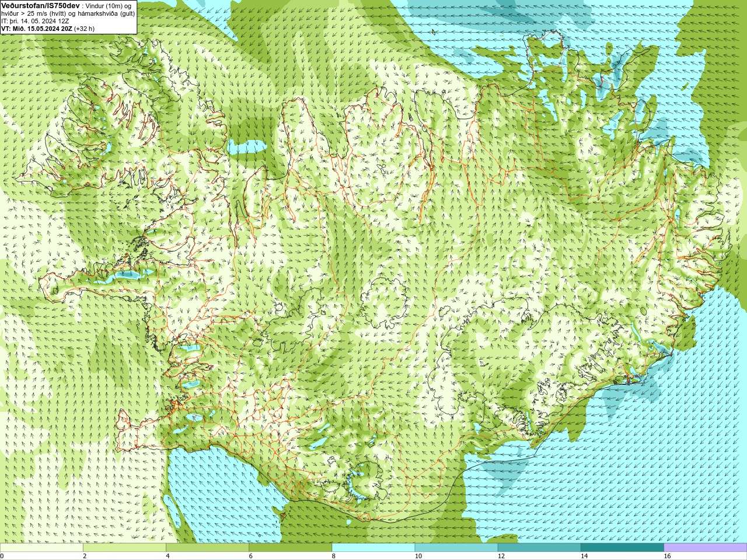Click the legend tick label '16'
The width and height of the screenshot is (747, 560).
tap(667, 556)
